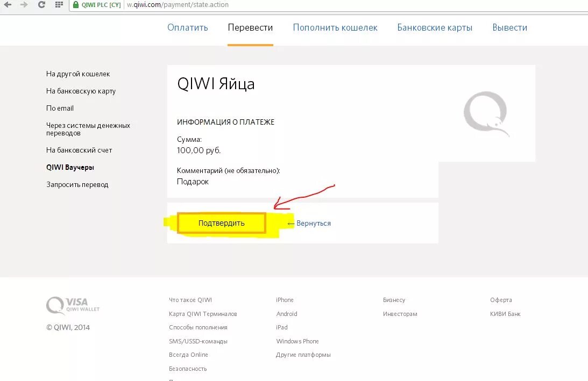
Task: Click the QIWI PLC [CY] certificate label
Action: tap(101, 5)
